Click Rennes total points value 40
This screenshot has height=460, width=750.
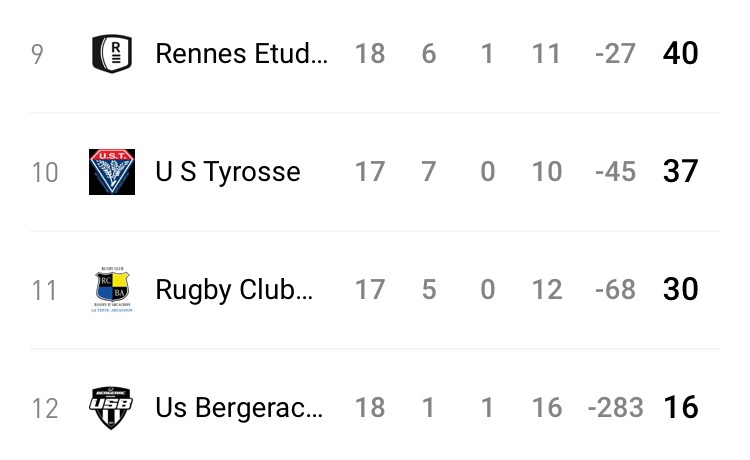click(680, 53)
